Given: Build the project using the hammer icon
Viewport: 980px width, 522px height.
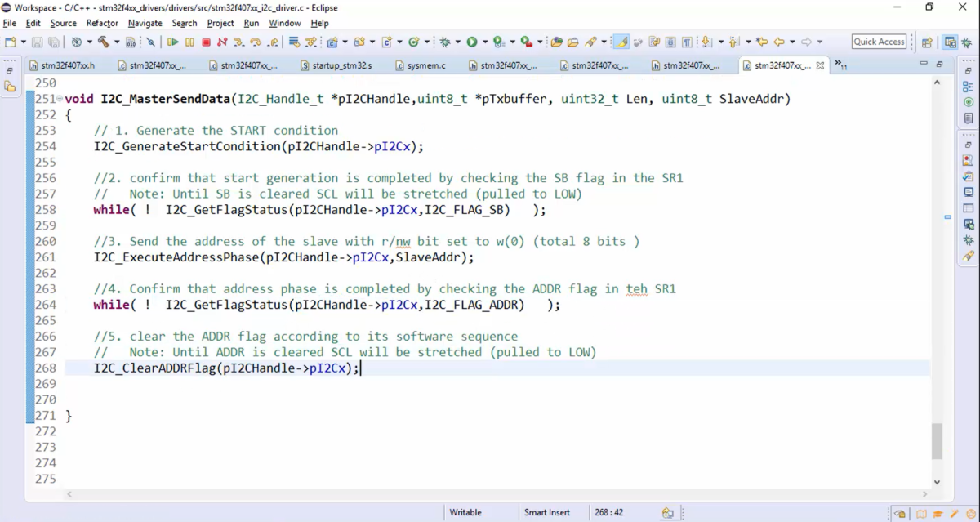Looking at the screenshot, I should click(105, 42).
